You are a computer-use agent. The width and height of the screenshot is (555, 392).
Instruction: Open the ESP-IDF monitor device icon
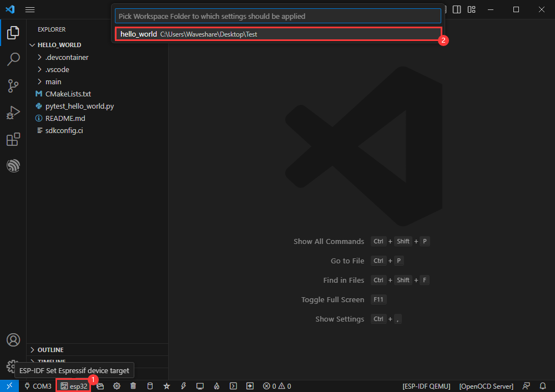[200, 386]
